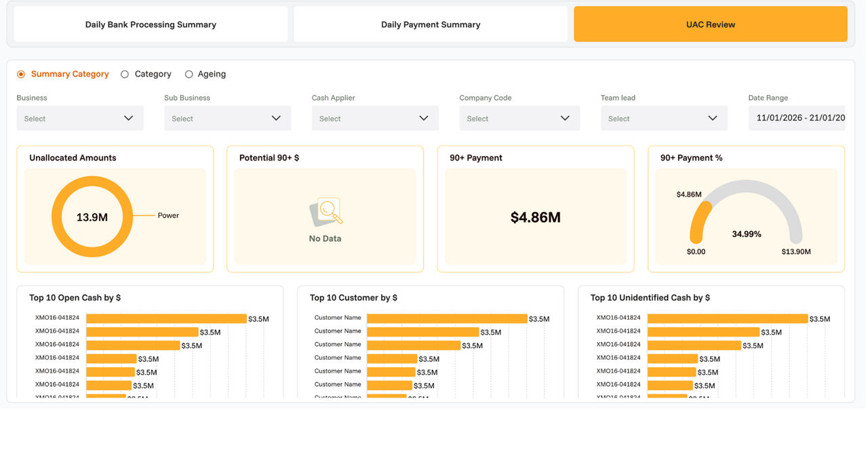The image size is (868, 456).
Task: Click the 34.99% gauge value
Action: 747,234
